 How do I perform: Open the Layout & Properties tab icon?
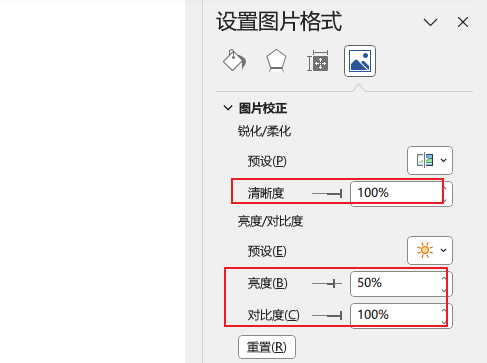point(318,61)
